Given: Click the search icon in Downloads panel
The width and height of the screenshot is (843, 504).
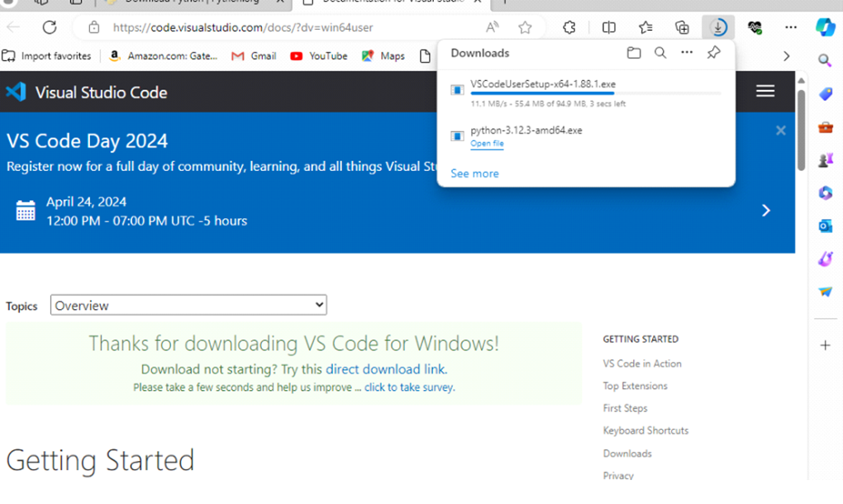Looking at the screenshot, I should click(x=660, y=53).
